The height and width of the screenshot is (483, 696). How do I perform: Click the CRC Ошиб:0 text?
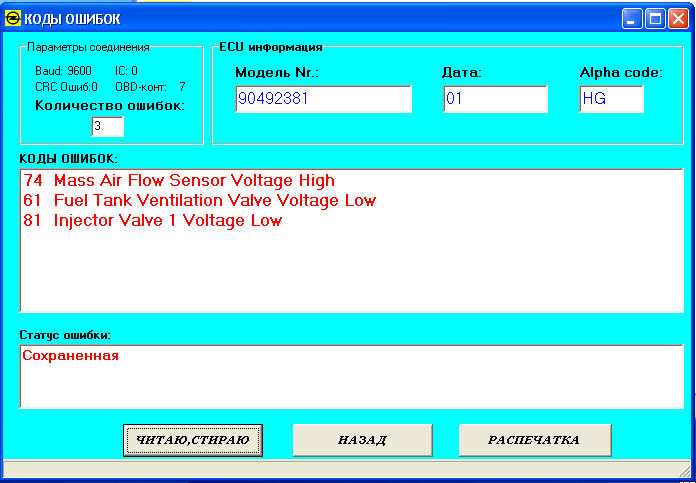(67, 87)
